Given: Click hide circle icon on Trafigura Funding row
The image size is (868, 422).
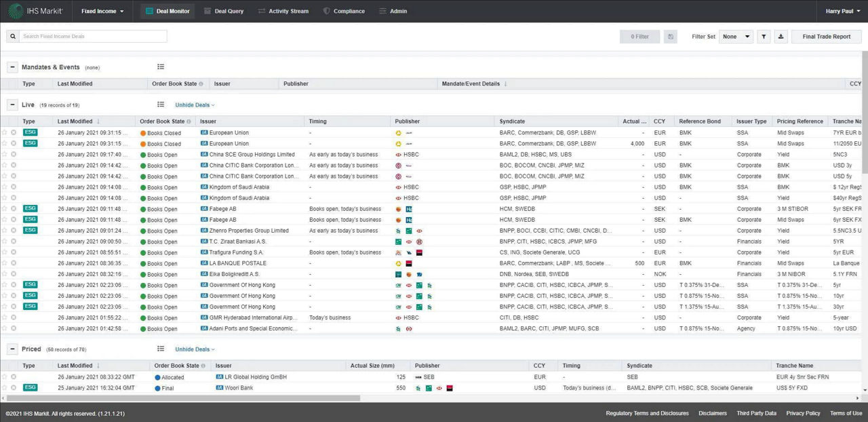Looking at the screenshot, I should pyautogui.click(x=14, y=252).
